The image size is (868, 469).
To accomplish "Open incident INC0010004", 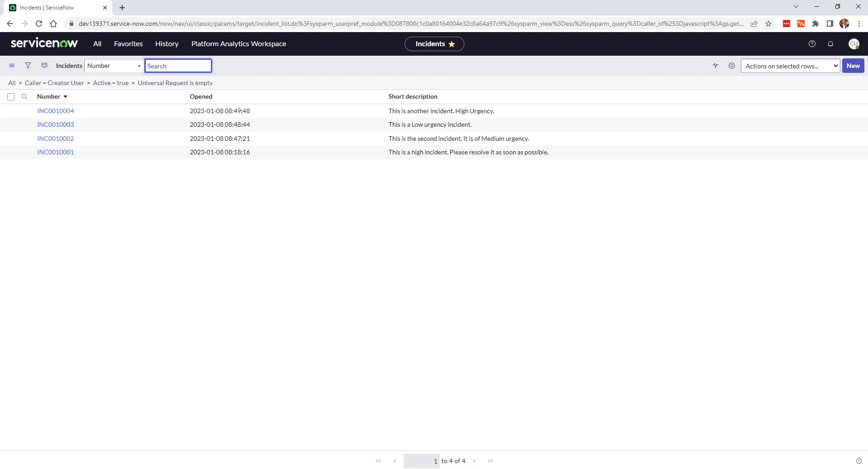I will point(56,111).
